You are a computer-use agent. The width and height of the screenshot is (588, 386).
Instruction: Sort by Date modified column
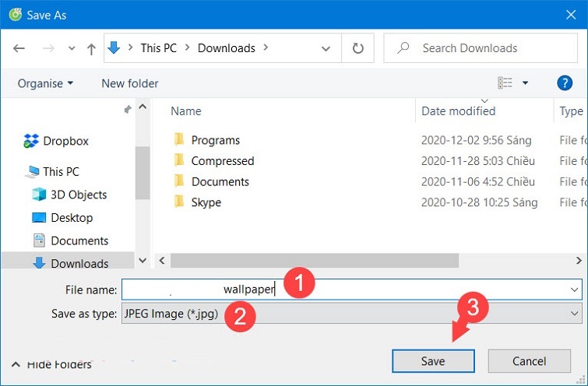pyautogui.click(x=458, y=111)
